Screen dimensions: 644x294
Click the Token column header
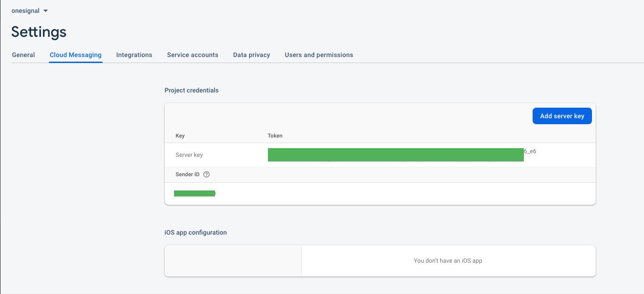point(275,136)
